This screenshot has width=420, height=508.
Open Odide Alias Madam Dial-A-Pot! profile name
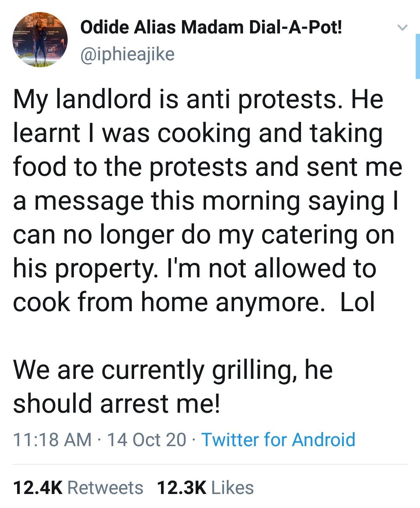[211, 28]
